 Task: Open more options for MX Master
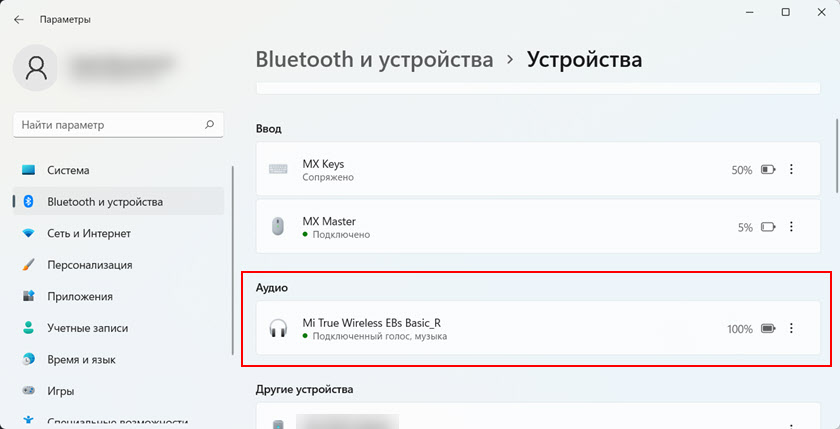791,227
